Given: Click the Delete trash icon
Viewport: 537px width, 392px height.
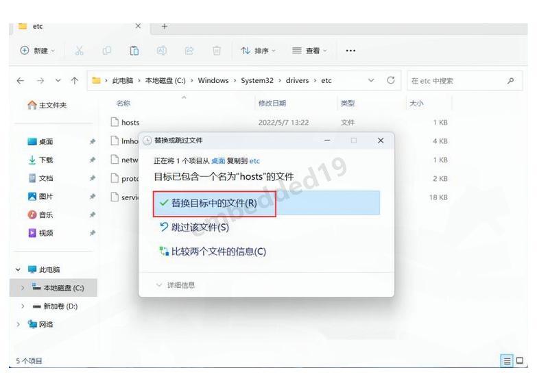Looking at the screenshot, I should point(217,51).
